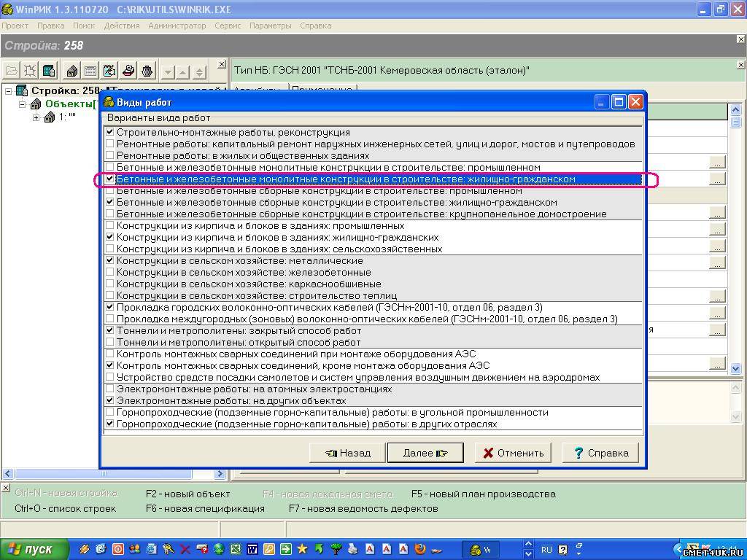This screenshot has width=747, height=560.
Task: Open the Администратор menu
Action: [x=177, y=26]
